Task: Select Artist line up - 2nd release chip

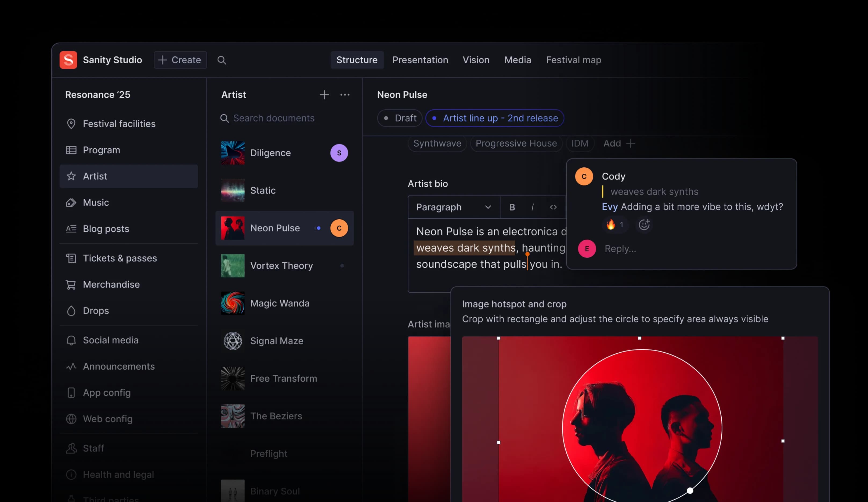Action: coord(495,118)
